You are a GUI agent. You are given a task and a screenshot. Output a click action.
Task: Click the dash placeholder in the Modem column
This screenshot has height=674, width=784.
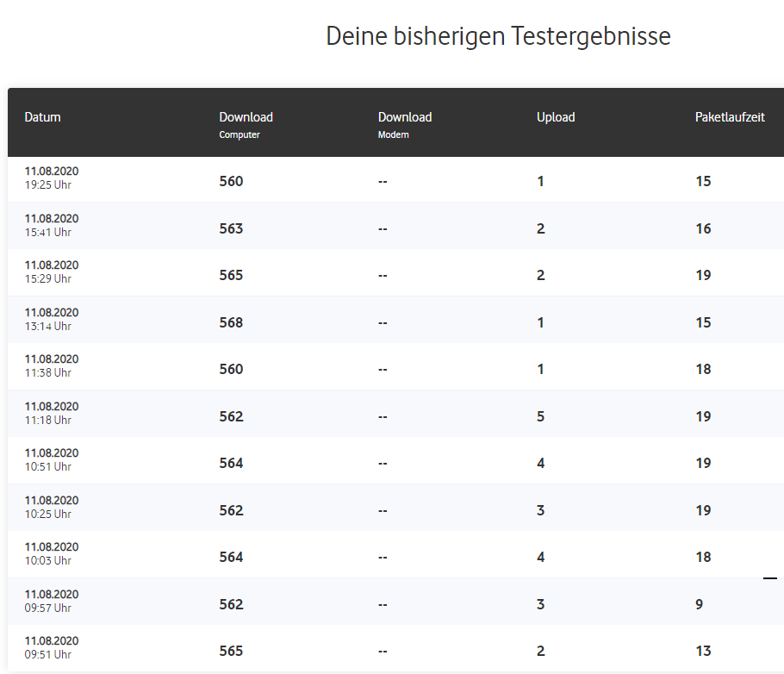tap(382, 181)
